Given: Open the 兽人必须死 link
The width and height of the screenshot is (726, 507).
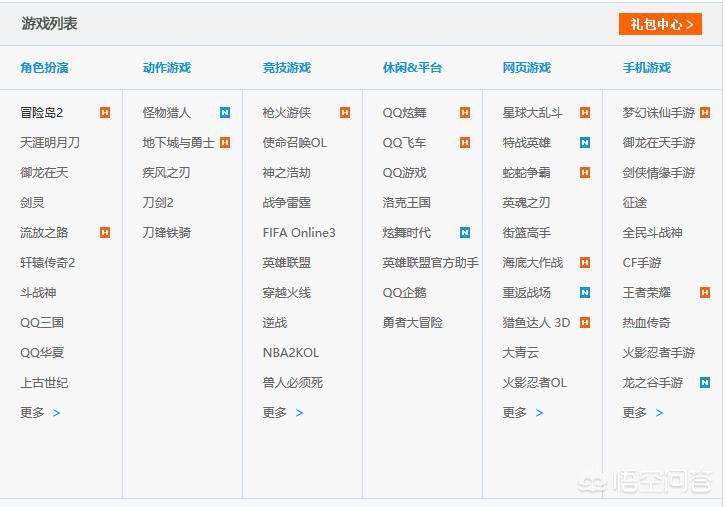Looking at the screenshot, I should [293, 382].
